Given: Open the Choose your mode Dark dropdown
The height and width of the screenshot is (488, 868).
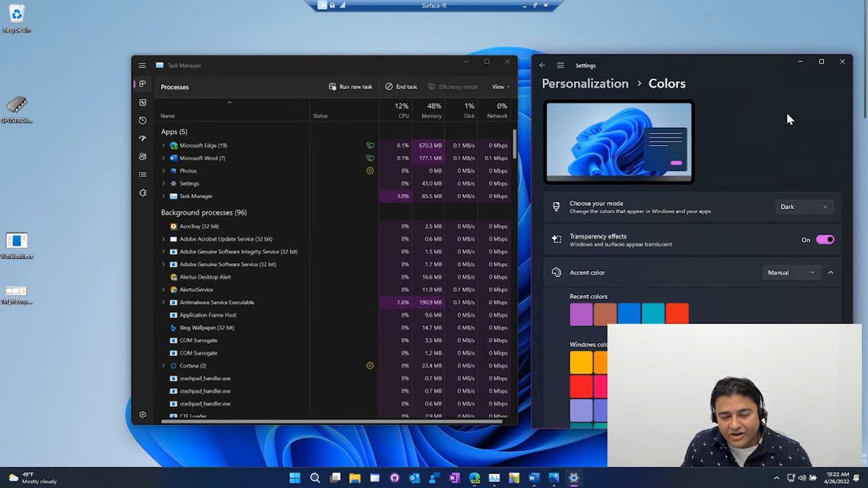Looking at the screenshot, I should coord(804,207).
